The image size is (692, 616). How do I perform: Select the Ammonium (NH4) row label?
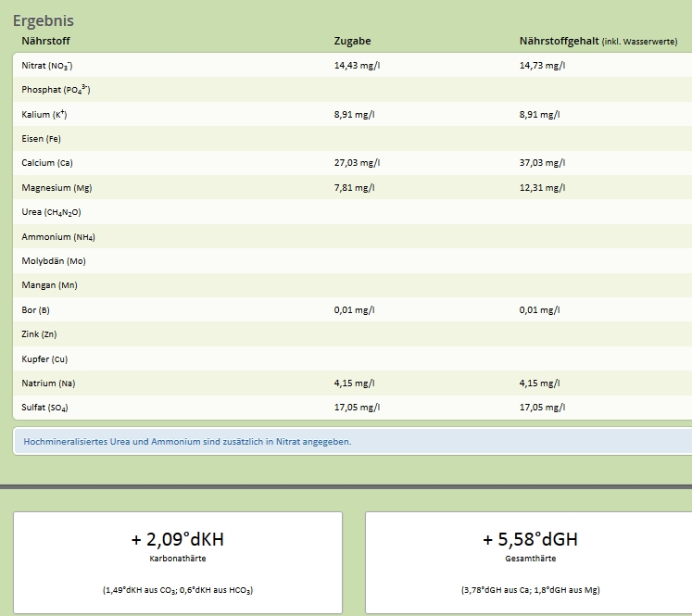coord(58,237)
